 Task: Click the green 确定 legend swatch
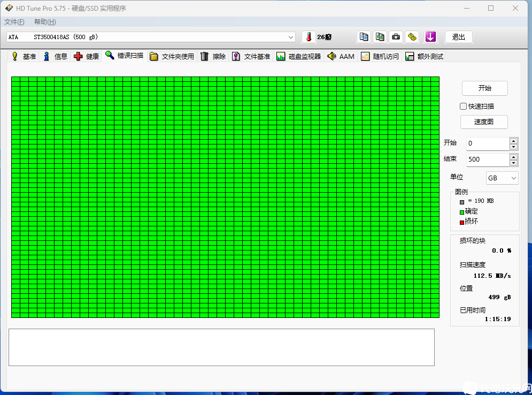pyautogui.click(x=462, y=212)
